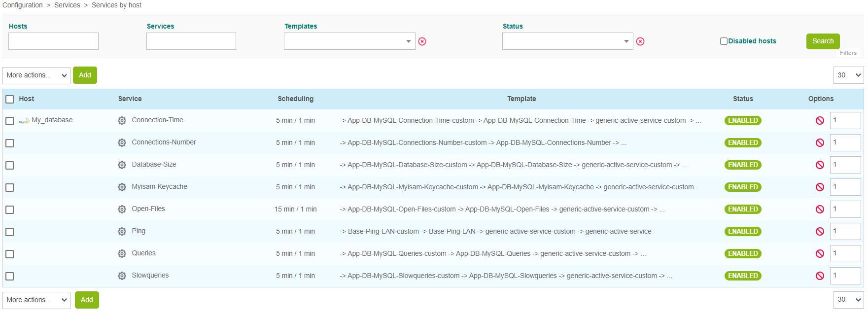
Task: Click the disable icon for Ping service
Action: point(820,232)
